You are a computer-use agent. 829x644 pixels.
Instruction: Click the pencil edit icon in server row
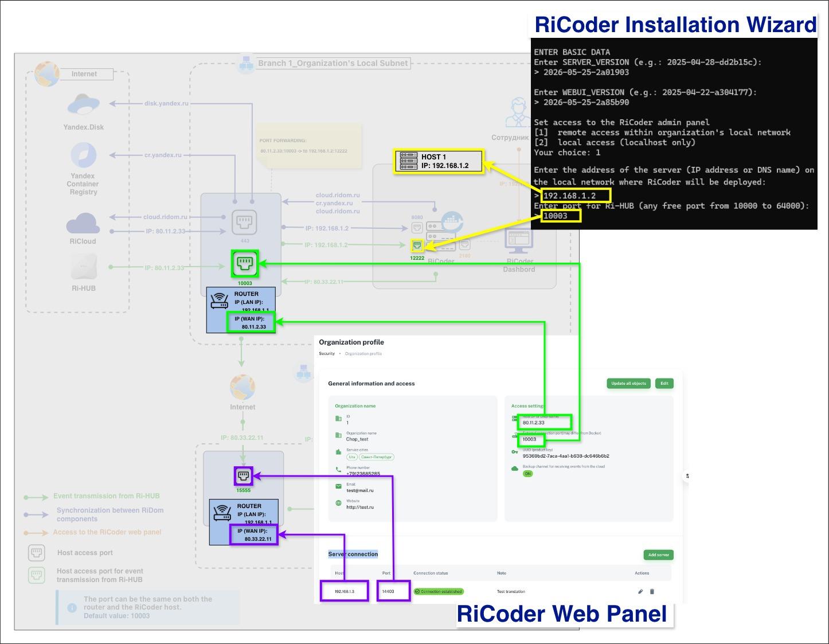click(x=640, y=591)
